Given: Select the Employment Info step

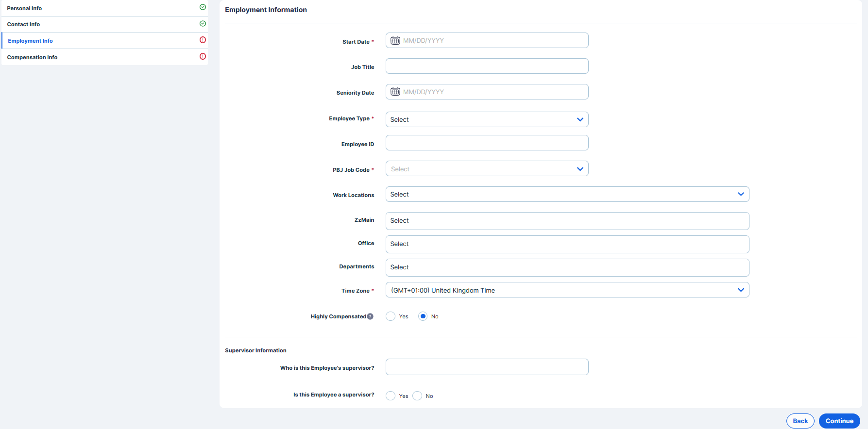Looking at the screenshot, I should click(104, 41).
